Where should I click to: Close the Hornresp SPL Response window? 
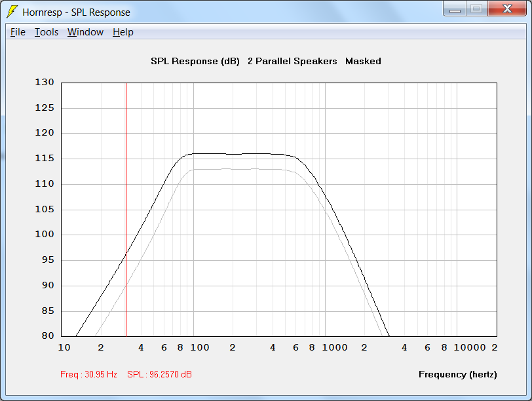[507, 9]
